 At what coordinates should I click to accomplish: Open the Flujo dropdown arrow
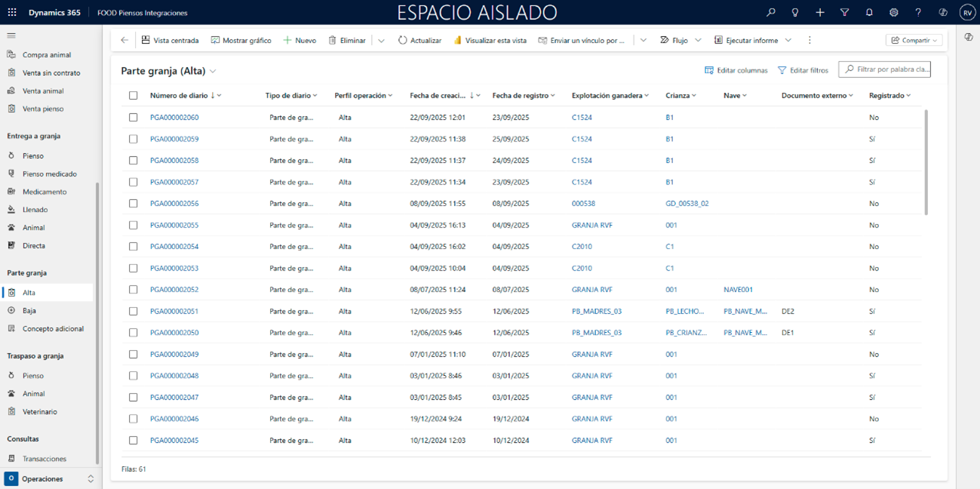click(x=698, y=40)
